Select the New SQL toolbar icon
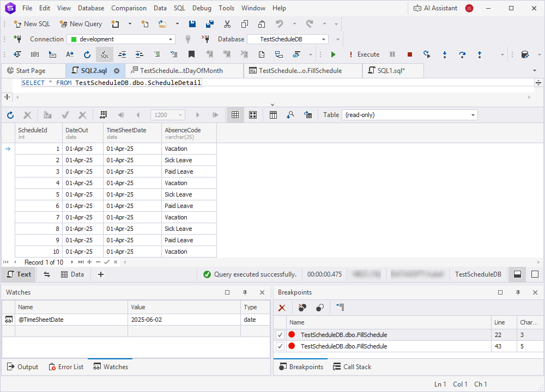 [31, 24]
